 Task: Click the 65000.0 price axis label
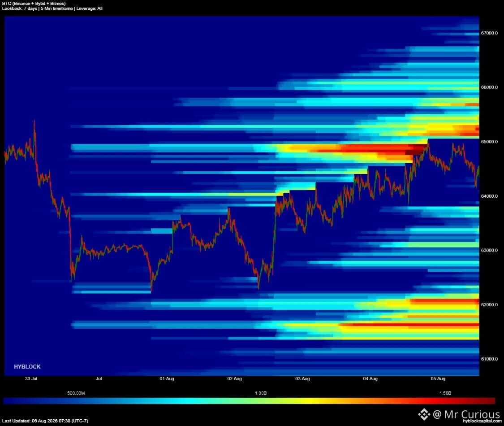(x=489, y=142)
